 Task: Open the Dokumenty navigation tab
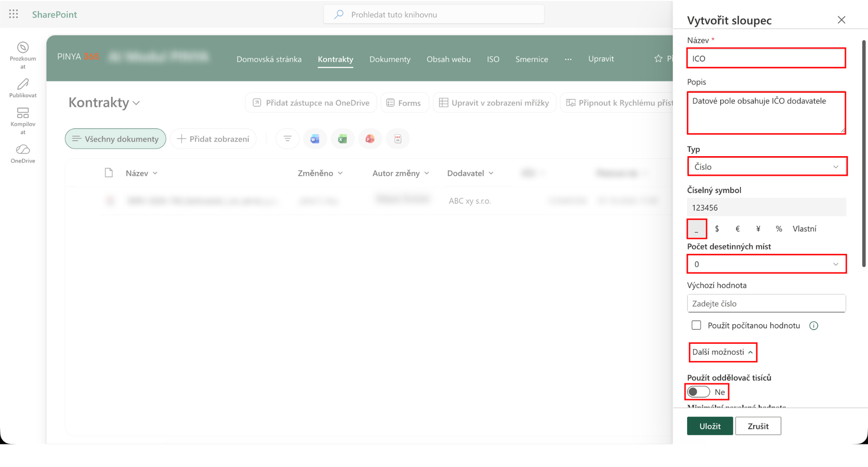point(390,59)
